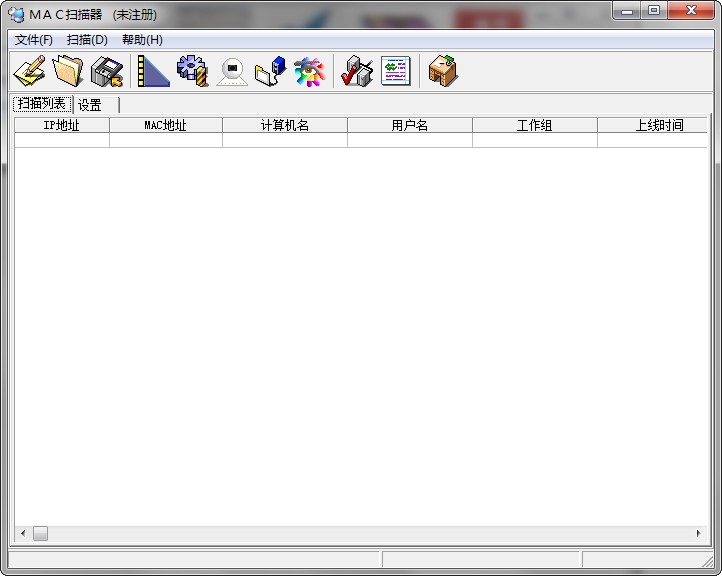Click the empty first row IP地址 cell
Image resolution: width=722 pixels, height=576 pixels.
62,140
